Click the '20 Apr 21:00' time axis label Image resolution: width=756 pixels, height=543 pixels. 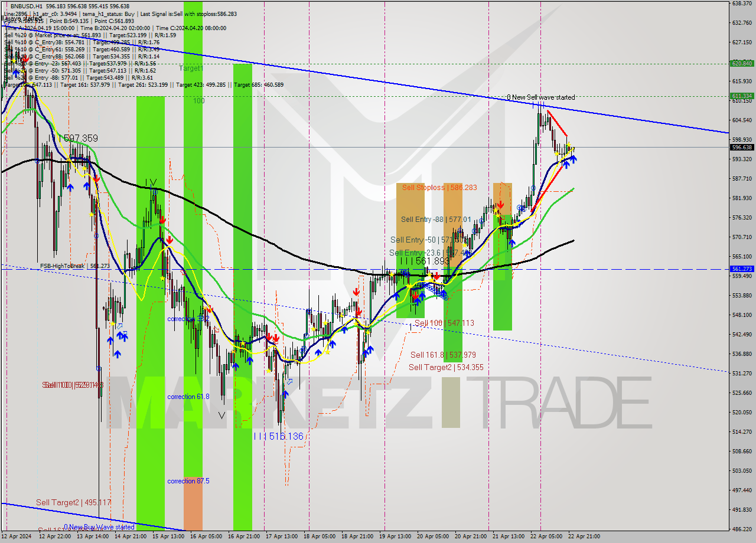pos(470,537)
